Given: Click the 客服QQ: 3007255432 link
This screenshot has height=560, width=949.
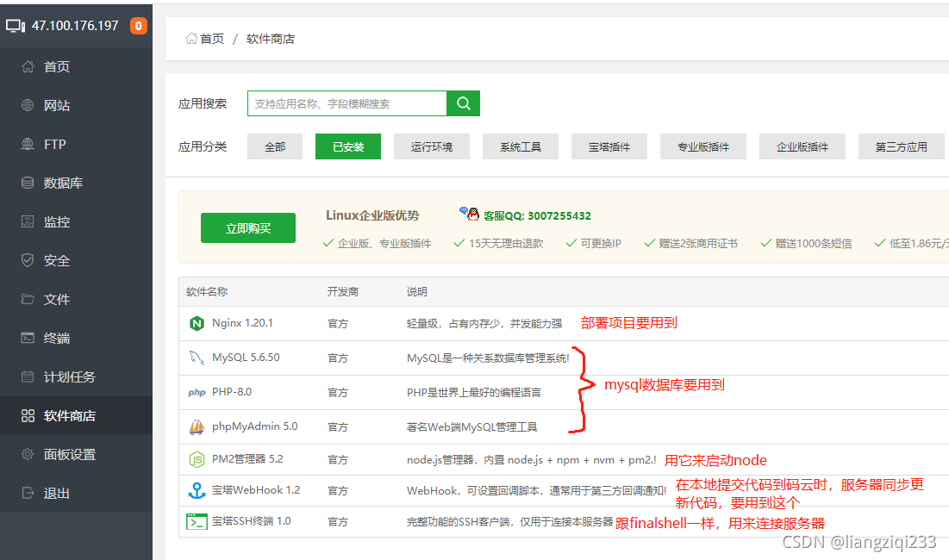Looking at the screenshot, I should (x=537, y=216).
